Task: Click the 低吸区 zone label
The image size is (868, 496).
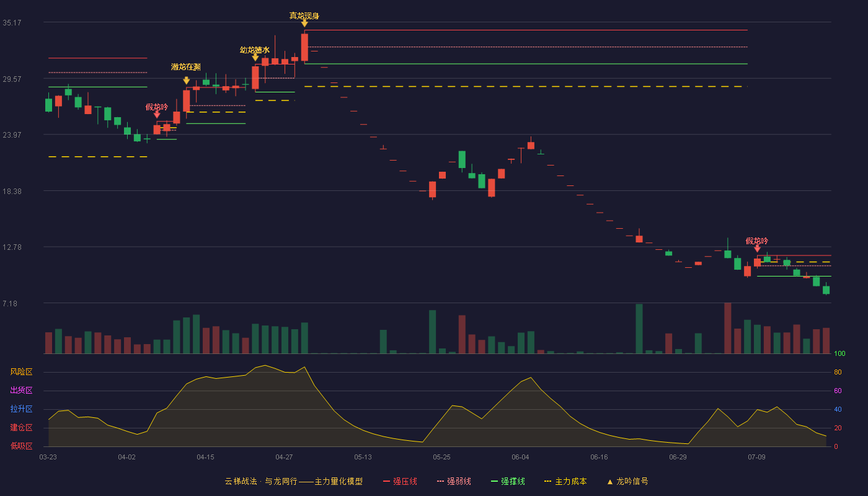Action: click(x=21, y=446)
